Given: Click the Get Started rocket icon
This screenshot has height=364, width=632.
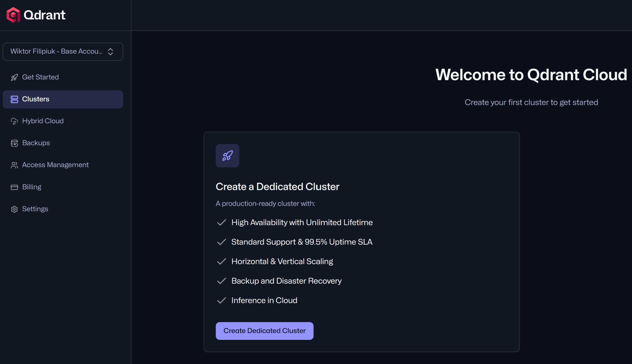Looking at the screenshot, I should 14,77.
